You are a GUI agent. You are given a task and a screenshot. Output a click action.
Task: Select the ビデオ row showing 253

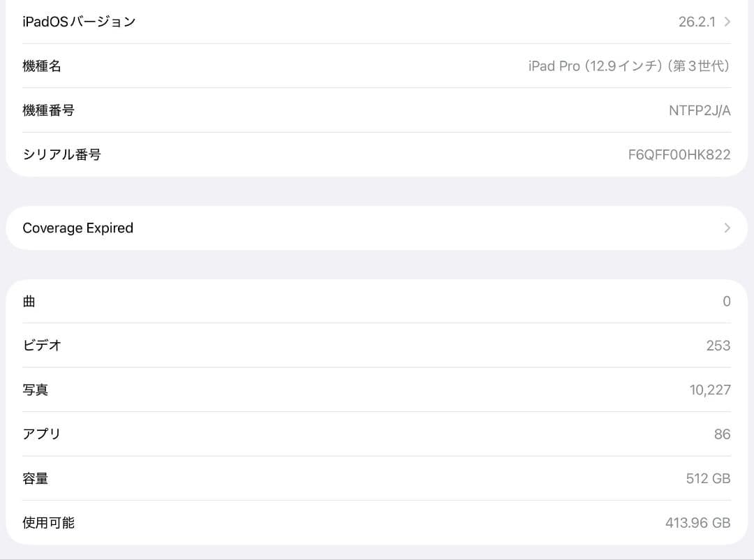pyautogui.click(x=377, y=345)
